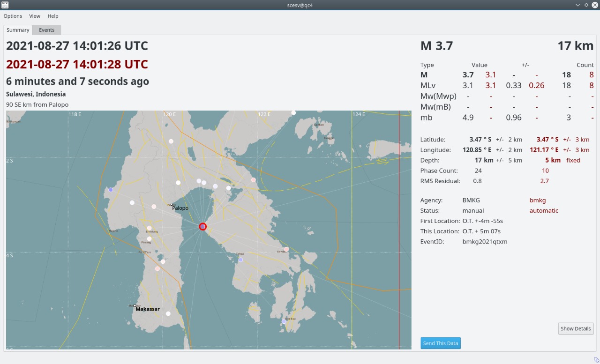Maximize the scesv window
The image size is (600, 364).
(x=586, y=5)
